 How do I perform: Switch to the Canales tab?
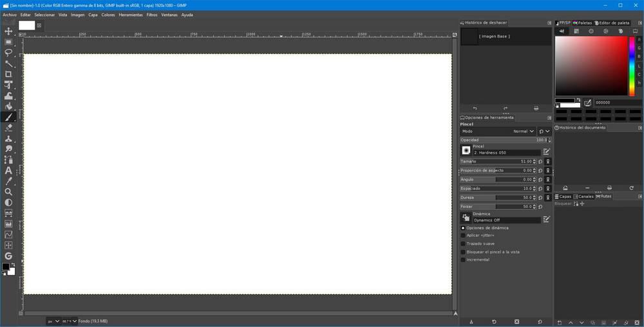pos(583,196)
